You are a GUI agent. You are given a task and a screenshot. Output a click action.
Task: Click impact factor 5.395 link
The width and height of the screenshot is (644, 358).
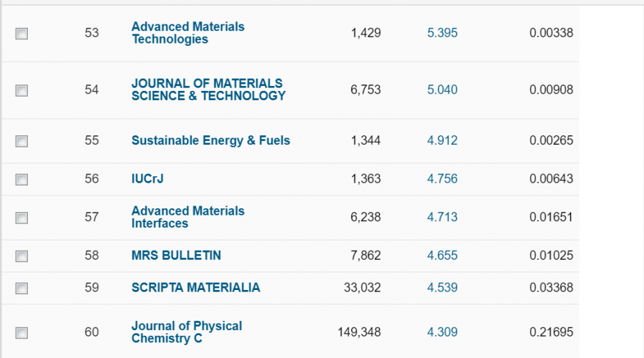442,33
